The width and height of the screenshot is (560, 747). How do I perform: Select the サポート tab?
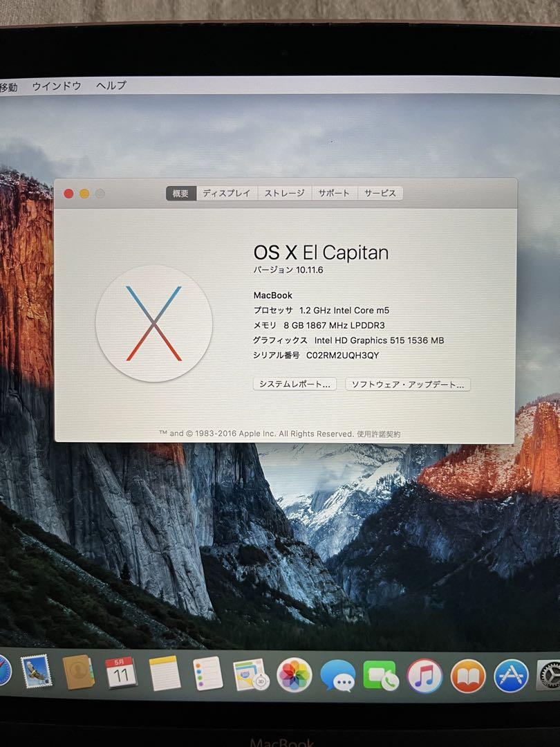[x=335, y=194]
